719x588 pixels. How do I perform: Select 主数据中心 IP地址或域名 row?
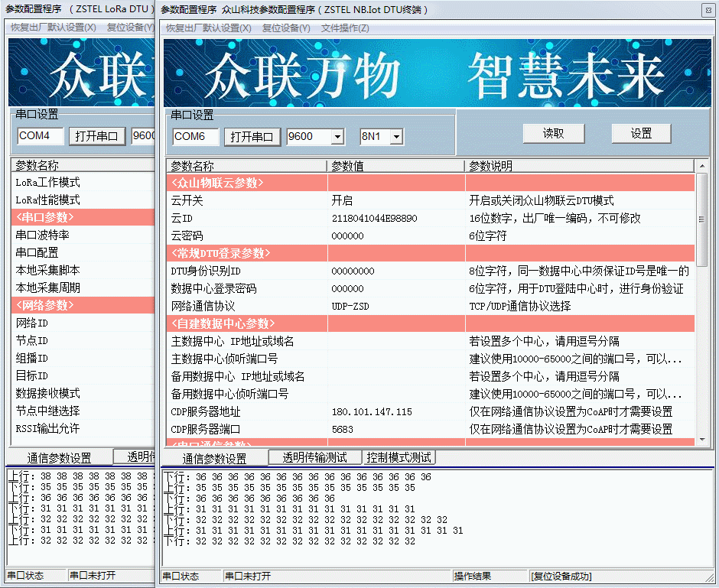click(431, 342)
